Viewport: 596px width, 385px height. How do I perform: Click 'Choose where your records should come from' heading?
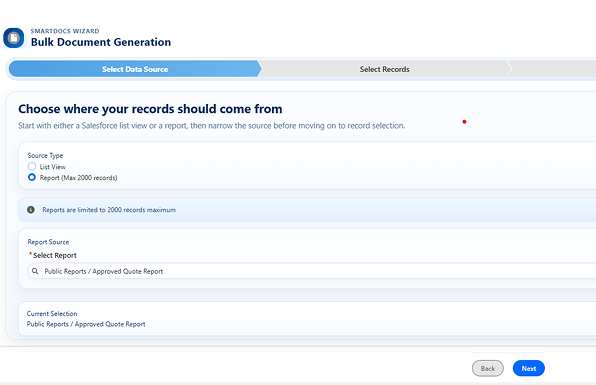(x=150, y=109)
